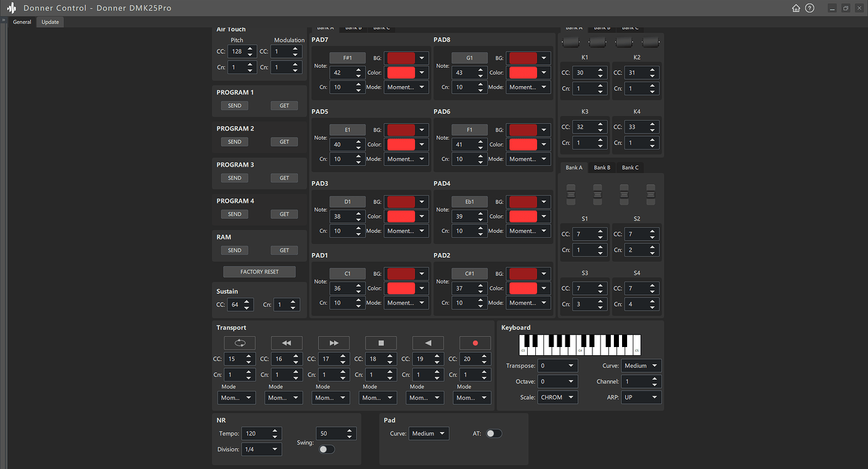Viewport: 868px width, 469px height.
Task: Open the ARP dropdown set to UP
Action: [641, 397]
